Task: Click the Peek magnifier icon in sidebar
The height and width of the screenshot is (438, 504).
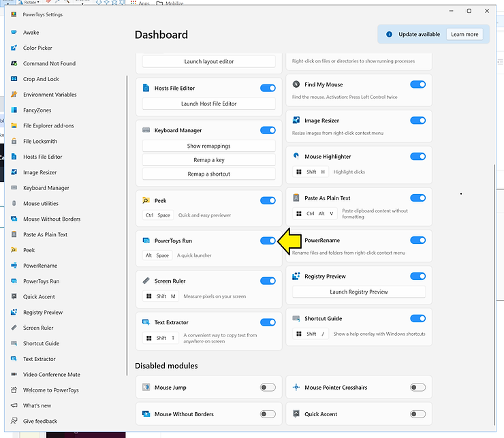Action: [x=14, y=251]
